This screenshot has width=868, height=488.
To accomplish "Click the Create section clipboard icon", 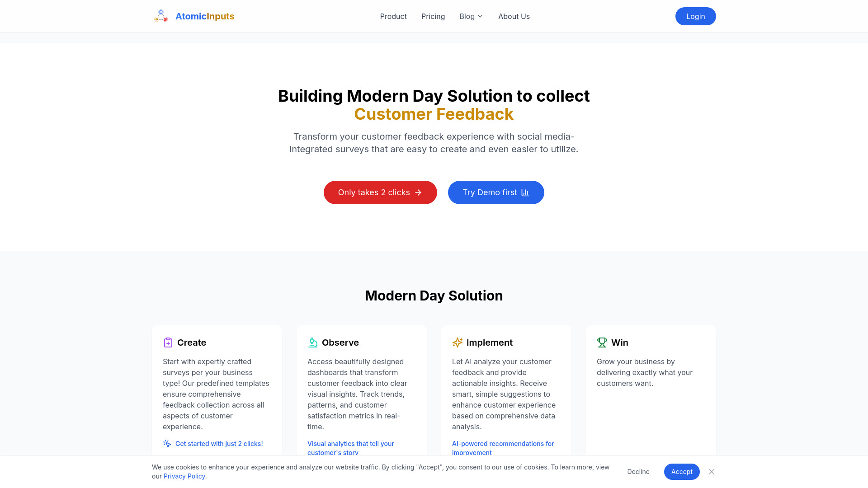I will click(x=168, y=342).
